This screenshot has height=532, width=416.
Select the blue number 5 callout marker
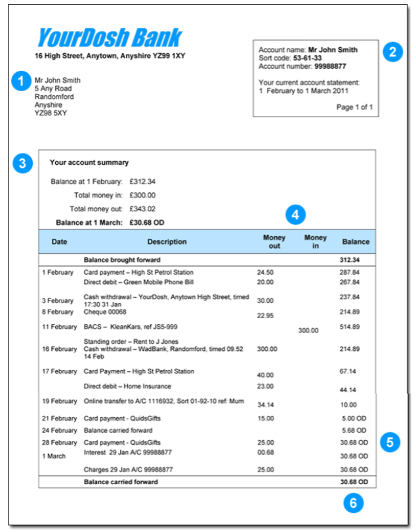(x=390, y=442)
